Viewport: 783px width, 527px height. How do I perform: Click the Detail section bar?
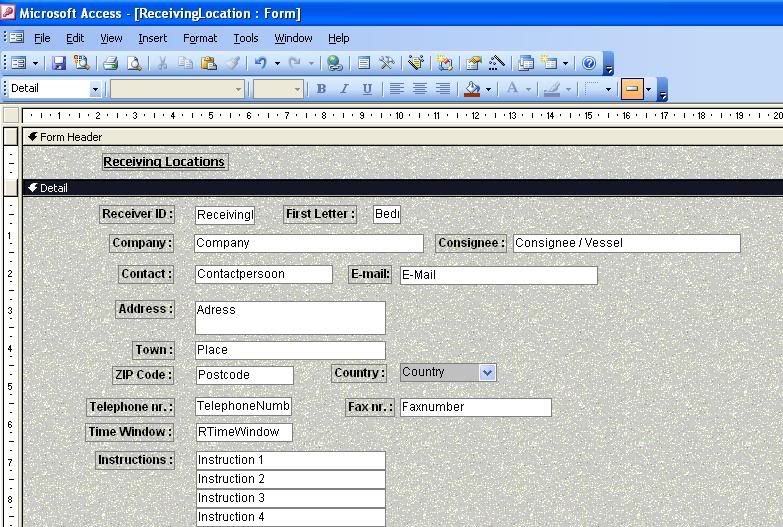point(400,187)
